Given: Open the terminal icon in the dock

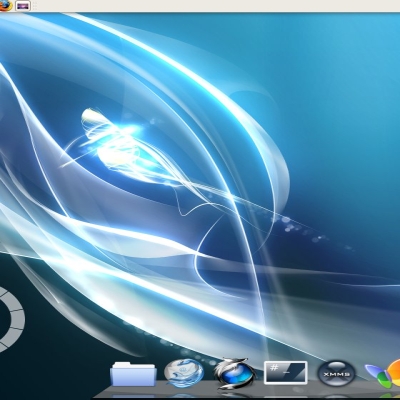Looking at the screenshot, I should [286, 372].
